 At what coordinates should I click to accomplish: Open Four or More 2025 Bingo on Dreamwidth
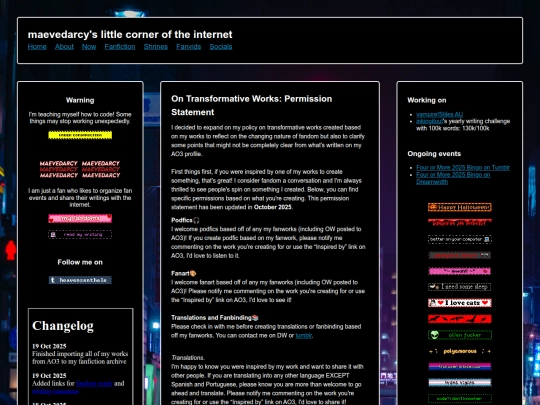453,178
